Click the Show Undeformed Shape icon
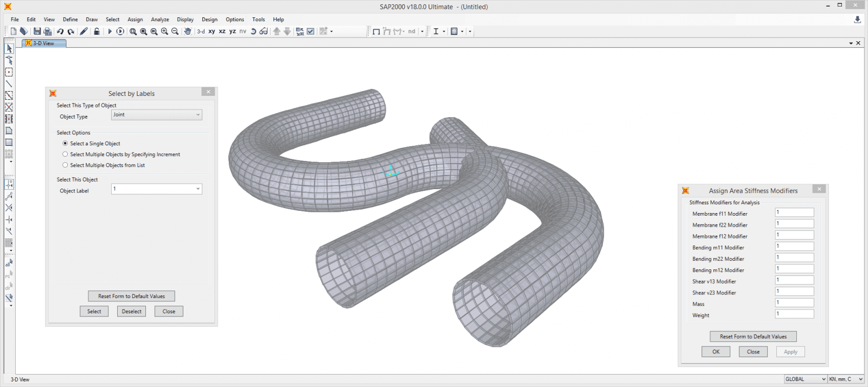Image resolution: width=868 pixels, height=387 pixels. tap(376, 31)
